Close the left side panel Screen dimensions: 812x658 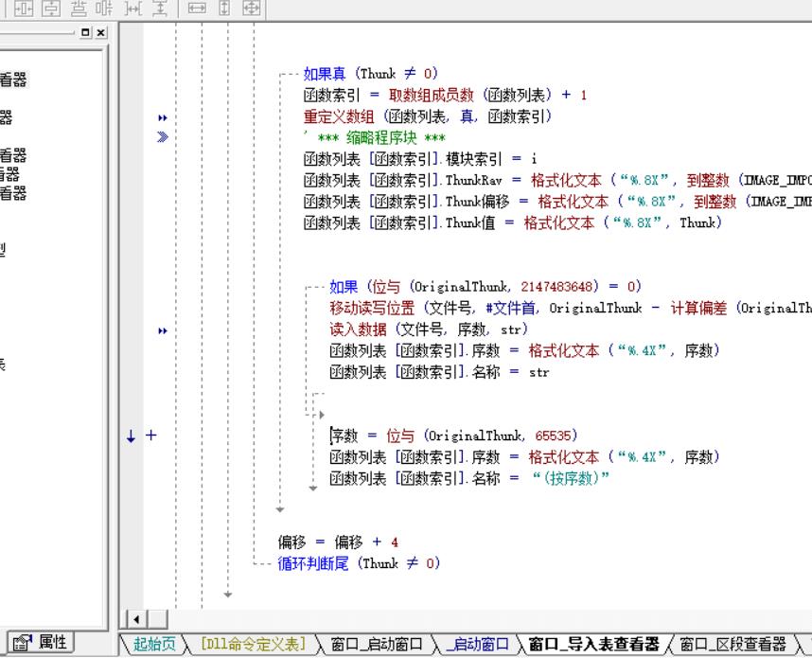coord(100,32)
